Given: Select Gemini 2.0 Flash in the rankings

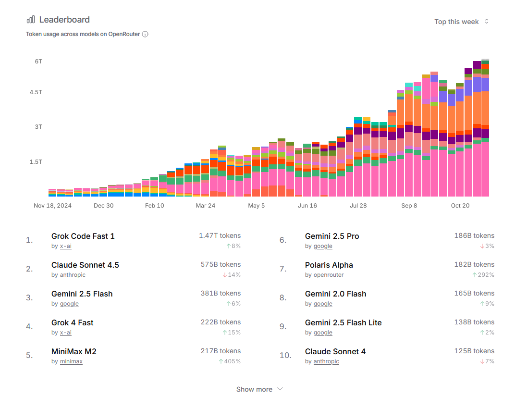Looking at the screenshot, I should pos(335,294).
